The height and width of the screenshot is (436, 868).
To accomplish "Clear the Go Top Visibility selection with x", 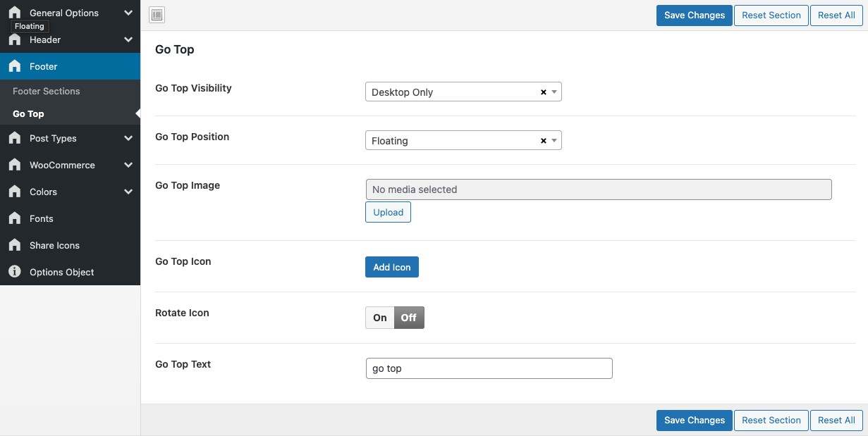I will tap(543, 92).
